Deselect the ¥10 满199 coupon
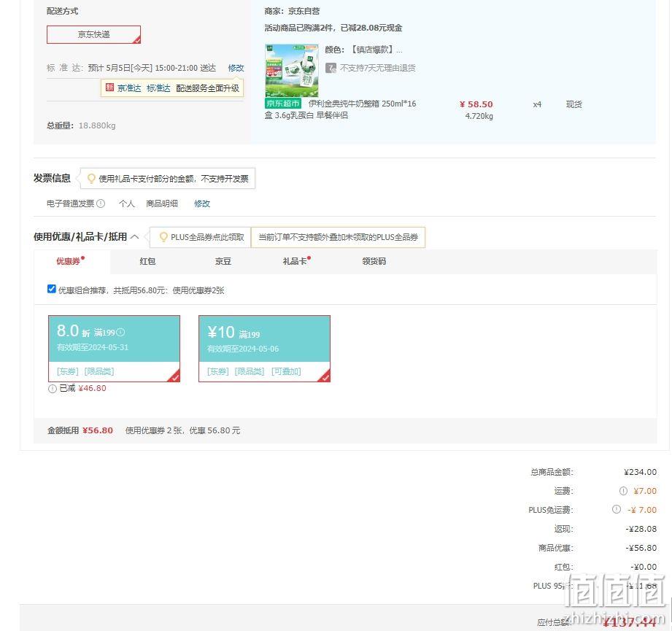The height and width of the screenshot is (631, 672). tap(264, 348)
